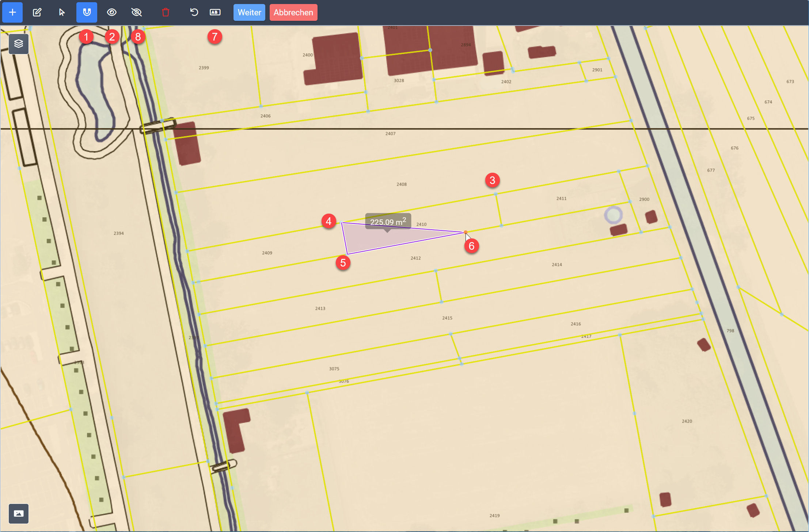Click the 225.09 m² area label
The image size is (809, 532).
[x=388, y=222]
